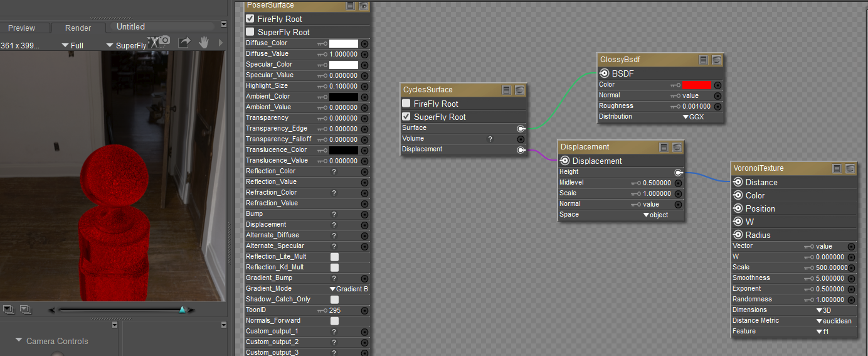Click the red GlossyBsdf Color swatch

696,85
